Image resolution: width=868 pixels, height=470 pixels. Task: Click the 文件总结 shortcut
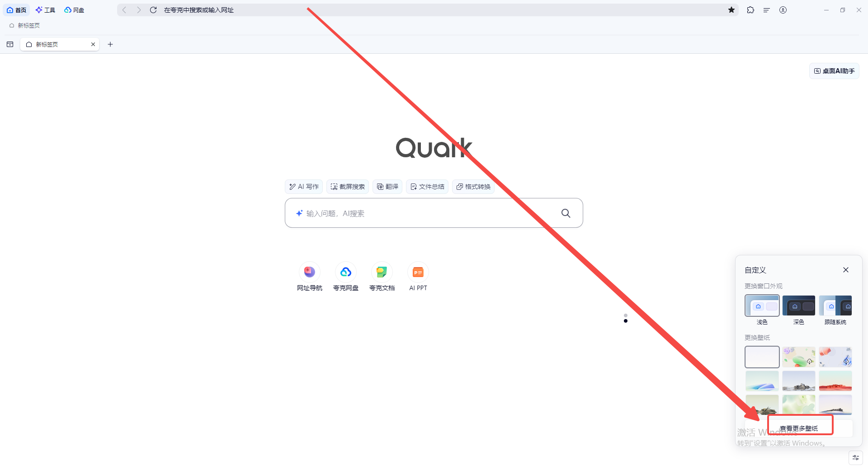pyautogui.click(x=427, y=187)
